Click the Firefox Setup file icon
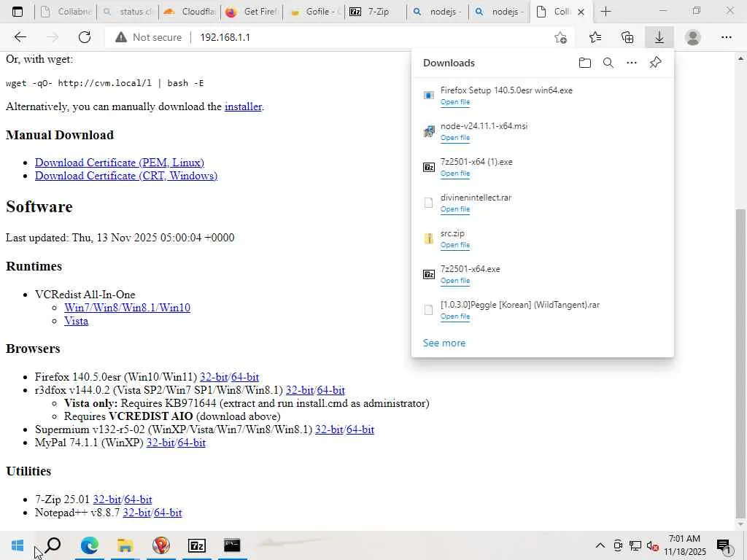The height and width of the screenshot is (560, 747). coord(429,96)
